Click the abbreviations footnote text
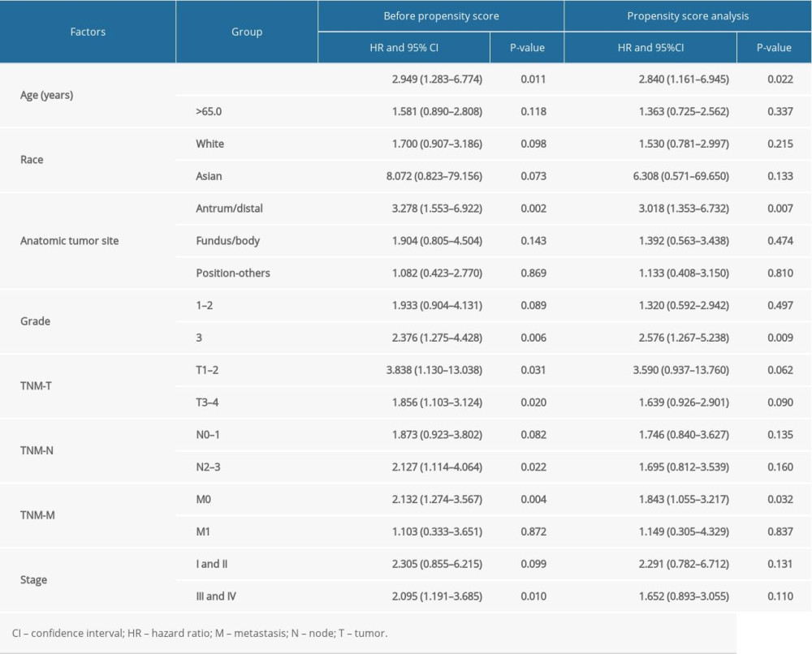Screen dimensions: 812x654 pyautogui.click(x=199, y=632)
